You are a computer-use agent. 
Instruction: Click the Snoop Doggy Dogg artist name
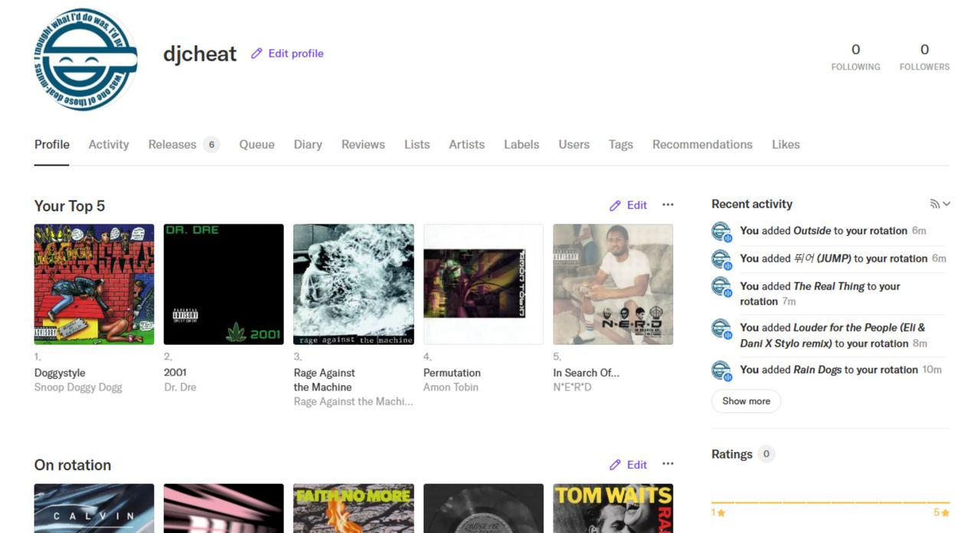pos(78,387)
